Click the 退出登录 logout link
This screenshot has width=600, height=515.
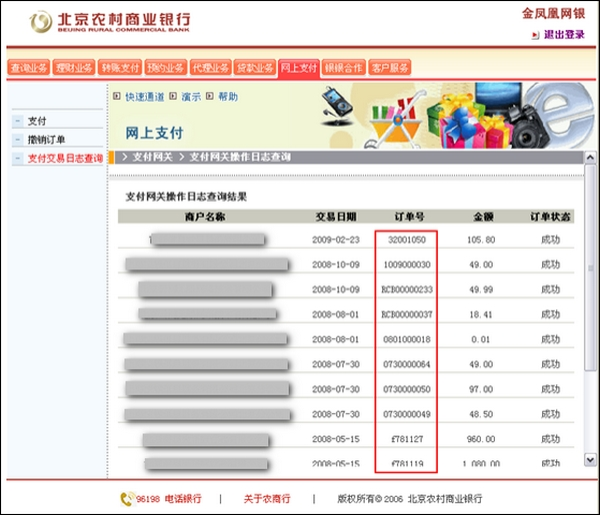click(563, 34)
